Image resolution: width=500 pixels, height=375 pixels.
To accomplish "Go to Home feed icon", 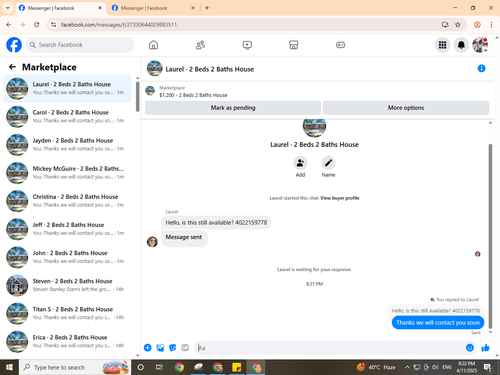I will pos(153,45).
